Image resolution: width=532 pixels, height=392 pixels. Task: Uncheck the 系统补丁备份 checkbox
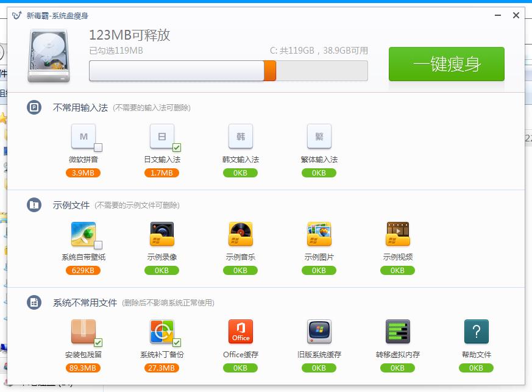point(177,343)
